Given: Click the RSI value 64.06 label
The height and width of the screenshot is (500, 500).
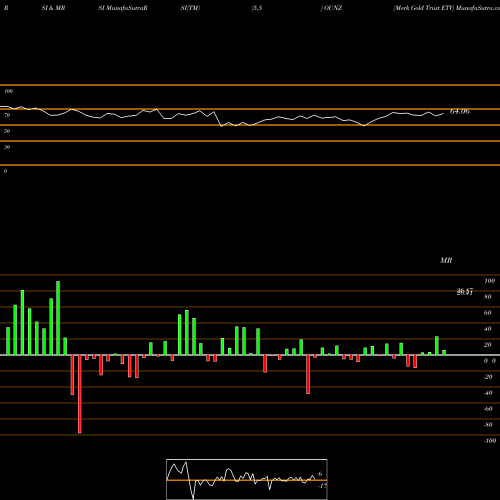Looking at the screenshot, I should [460, 111].
